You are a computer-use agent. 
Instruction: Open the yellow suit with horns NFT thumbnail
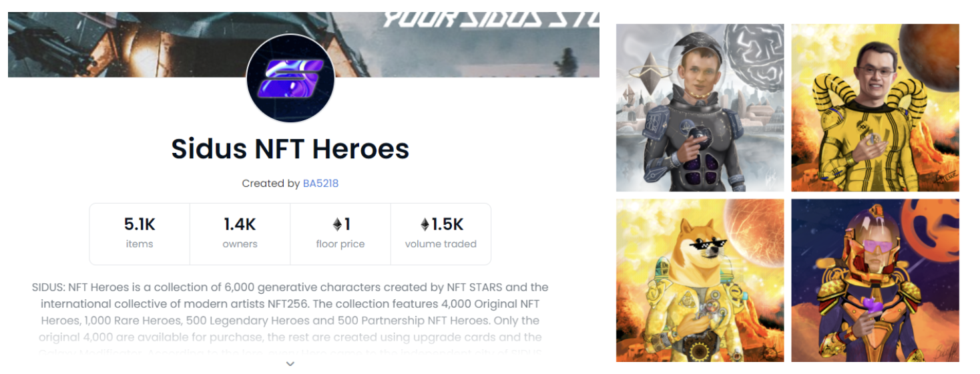tap(875, 108)
